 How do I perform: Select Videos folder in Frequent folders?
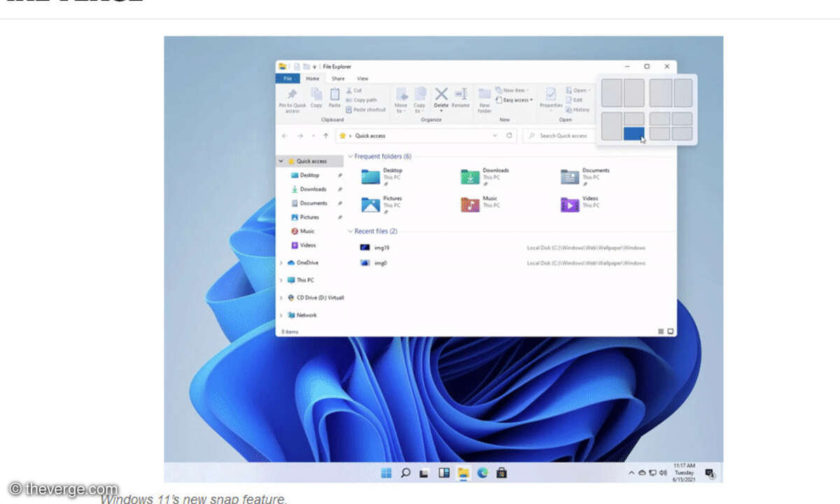click(580, 204)
